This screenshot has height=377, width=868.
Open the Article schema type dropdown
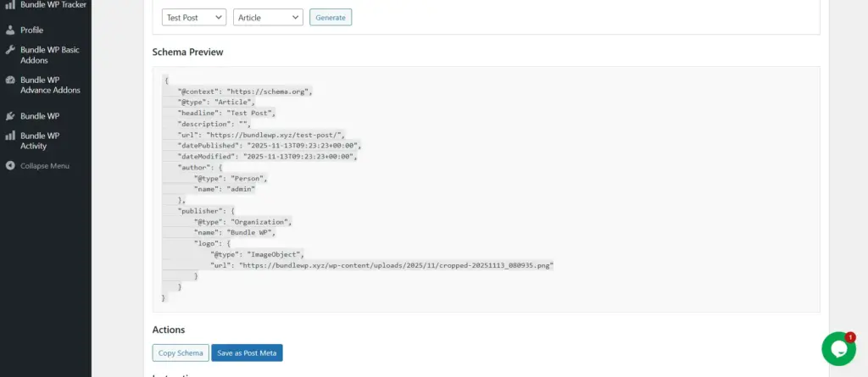pos(268,17)
